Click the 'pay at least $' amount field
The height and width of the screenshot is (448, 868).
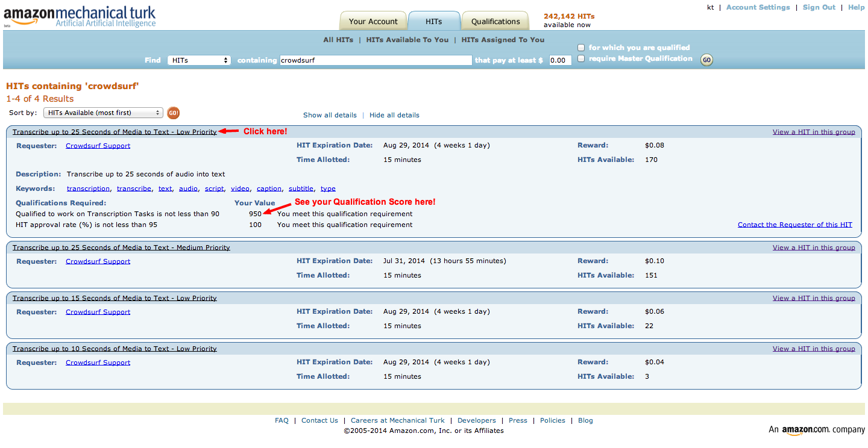pyautogui.click(x=560, y=60)
